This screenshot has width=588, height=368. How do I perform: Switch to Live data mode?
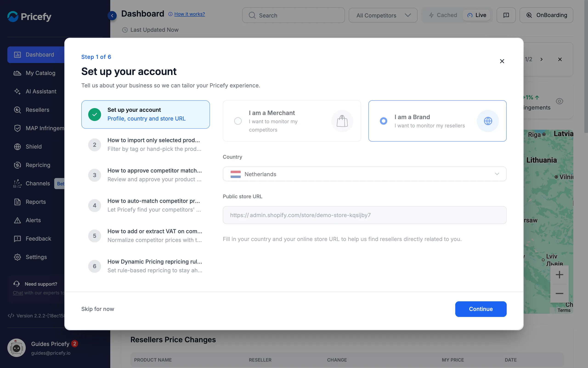[476, 15]
